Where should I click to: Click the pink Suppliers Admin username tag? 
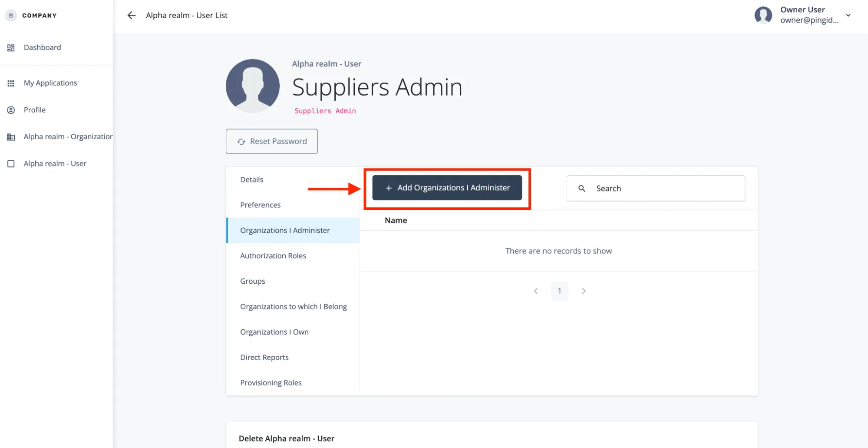click(x=325, y=111)
